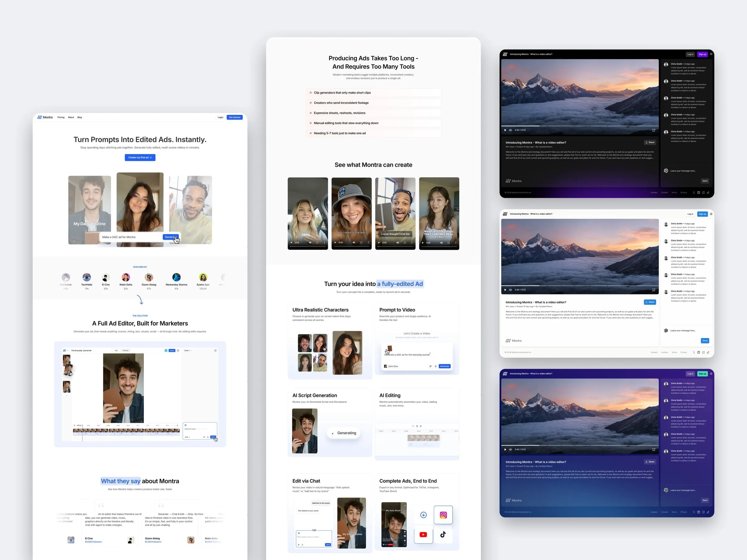Screen dimensions: 747x560
Task: Click About in the Montra landing nav
Action: click(x=71, y=118)
